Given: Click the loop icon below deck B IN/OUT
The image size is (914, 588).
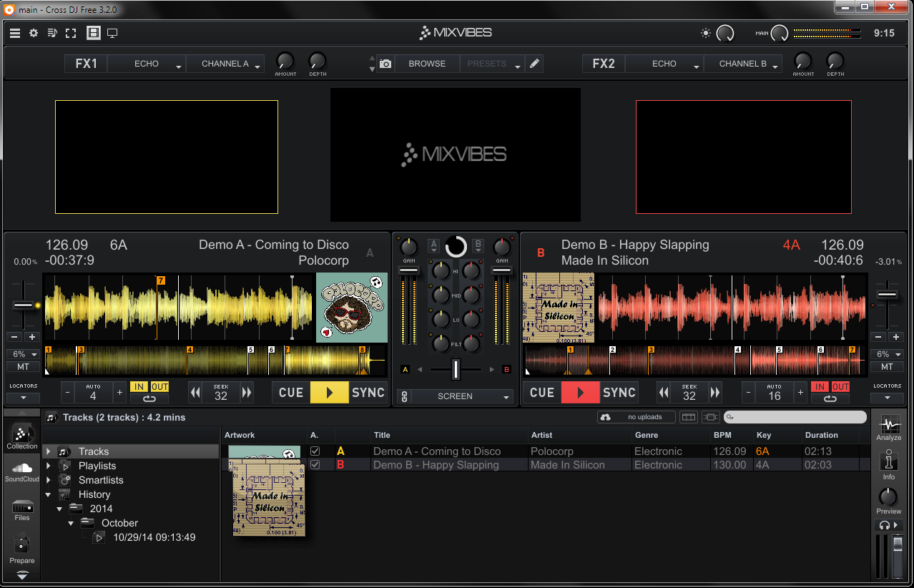Looking at the screenshot, I should (830, 398).
